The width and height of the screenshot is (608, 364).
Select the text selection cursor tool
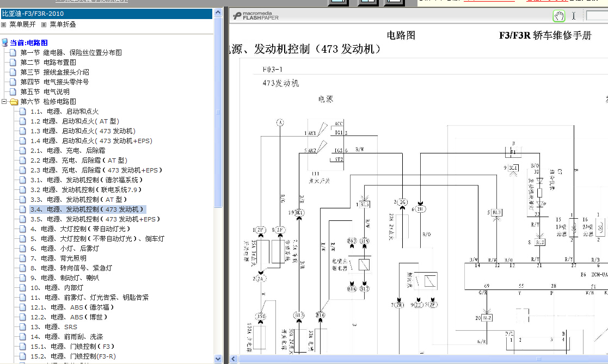574,16
